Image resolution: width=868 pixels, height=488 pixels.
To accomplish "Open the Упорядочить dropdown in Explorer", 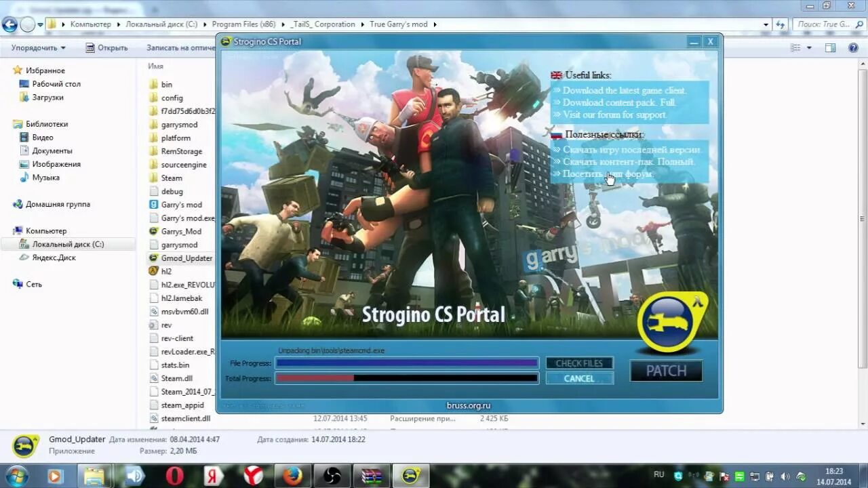I will (39, 48).
